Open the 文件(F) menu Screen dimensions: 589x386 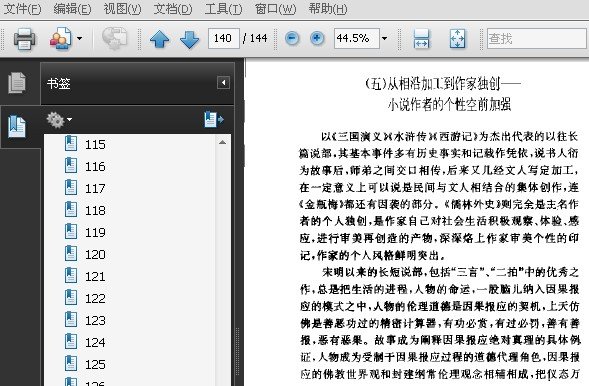[22, 9]
